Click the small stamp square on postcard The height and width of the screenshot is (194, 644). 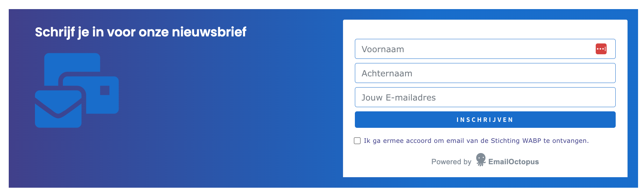(105, 90)
